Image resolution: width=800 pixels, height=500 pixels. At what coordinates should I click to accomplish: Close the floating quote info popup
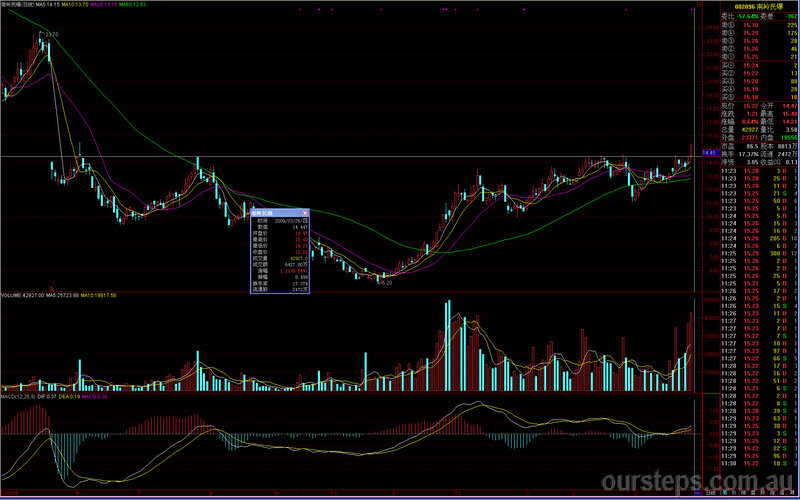point(305,213)
